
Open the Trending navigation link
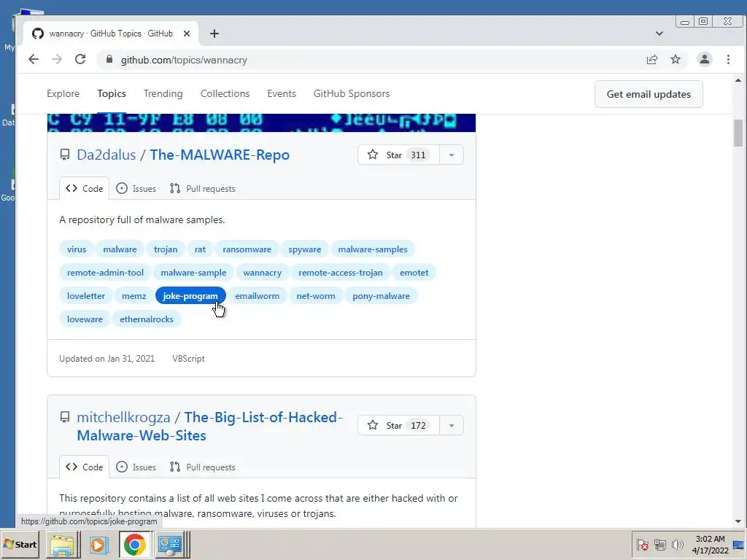tap(163, 94)
